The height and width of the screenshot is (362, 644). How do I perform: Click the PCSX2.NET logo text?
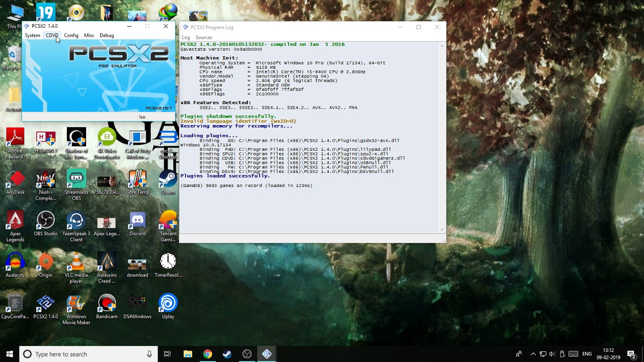[x=158, y=108]
